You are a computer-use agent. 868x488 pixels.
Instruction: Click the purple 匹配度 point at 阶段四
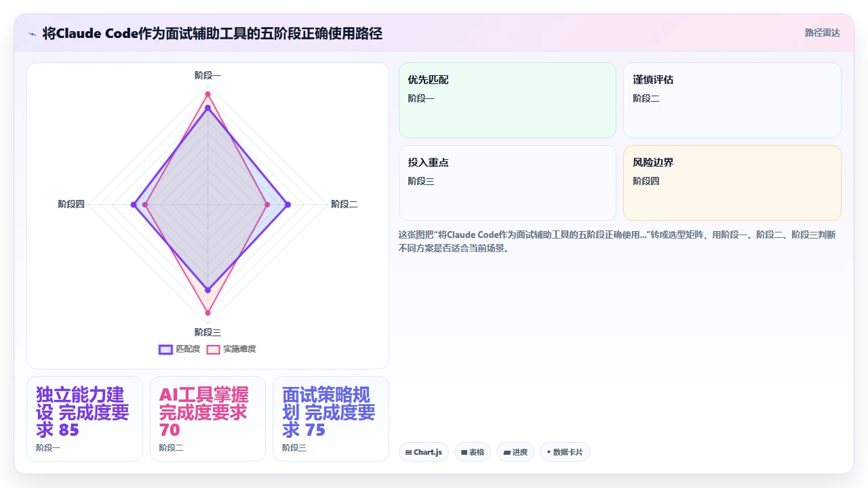pos(134,205)
